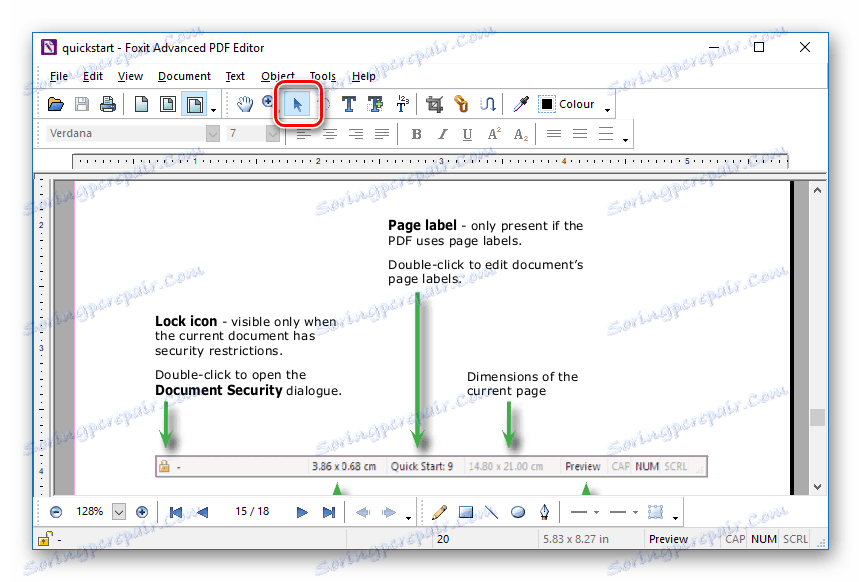861x582 pixels.
Task: Toggle Bold formatting
Action: pos(416,134)
